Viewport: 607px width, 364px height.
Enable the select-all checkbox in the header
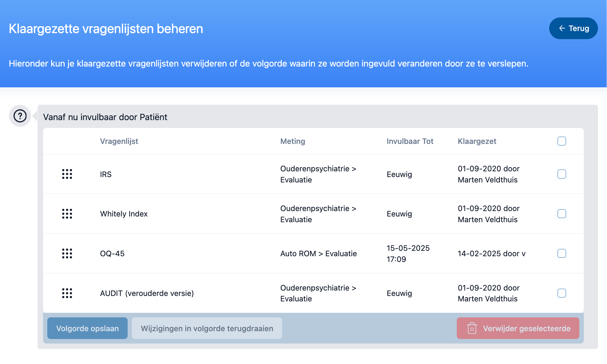tap(562, 141)
